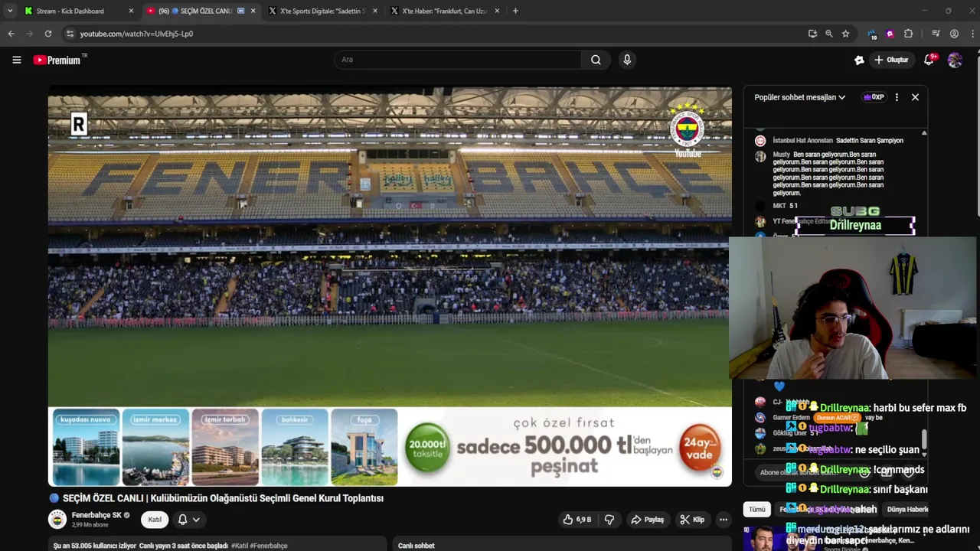Expand Popüler sohbet mesajları dropdown
This screenshot has height=551, width=980.
pyautogui.click(x=800, y=97)
